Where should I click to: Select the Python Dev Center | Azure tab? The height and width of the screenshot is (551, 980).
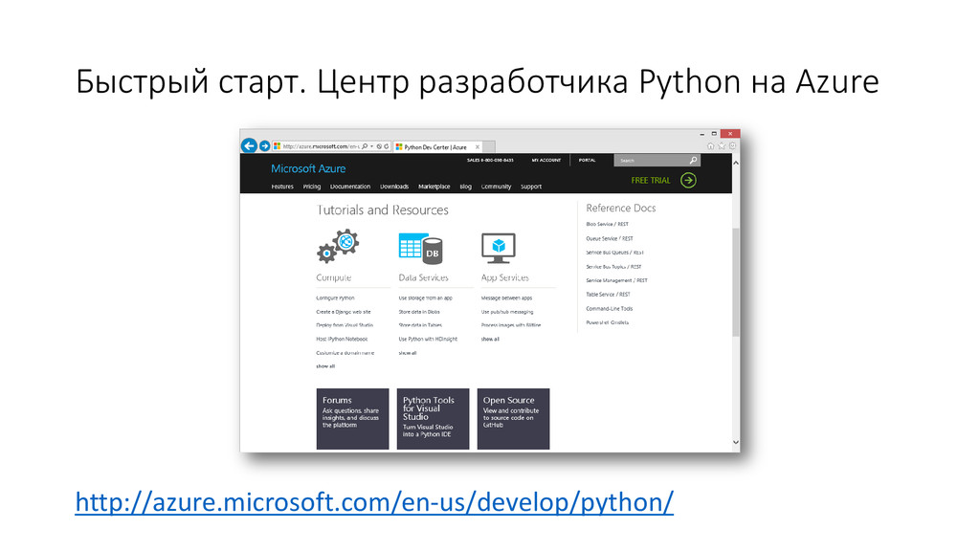435,147
